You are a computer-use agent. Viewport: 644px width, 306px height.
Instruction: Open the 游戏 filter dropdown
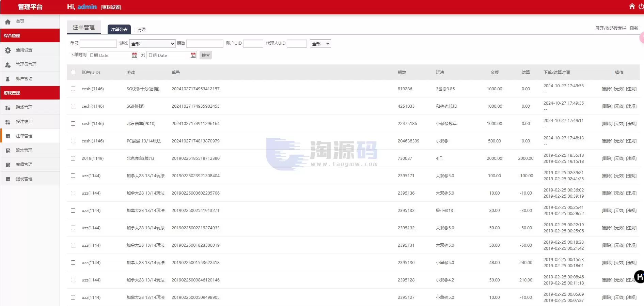152,44
